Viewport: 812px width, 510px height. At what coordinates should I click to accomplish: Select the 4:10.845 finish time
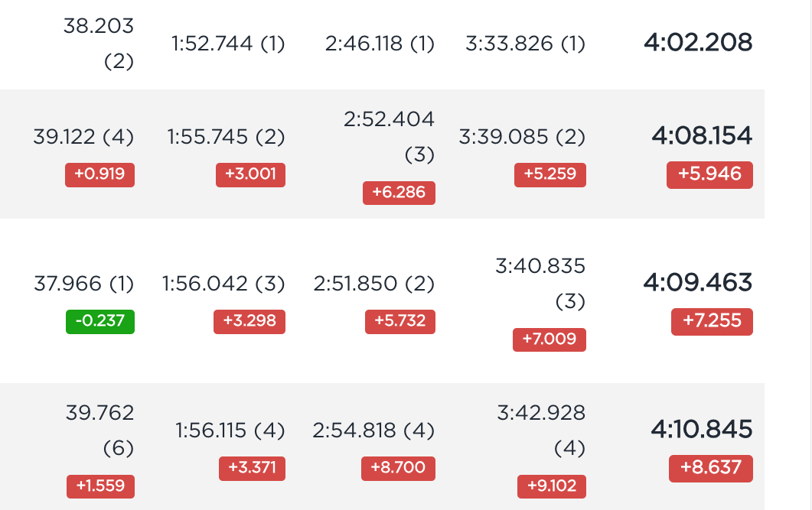coord(701,429)
